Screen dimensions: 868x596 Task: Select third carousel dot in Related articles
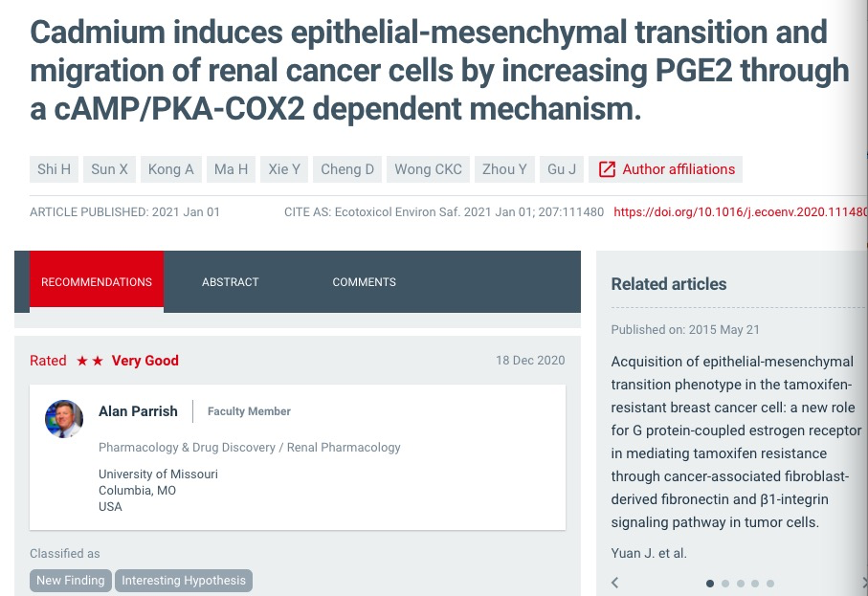741,584
